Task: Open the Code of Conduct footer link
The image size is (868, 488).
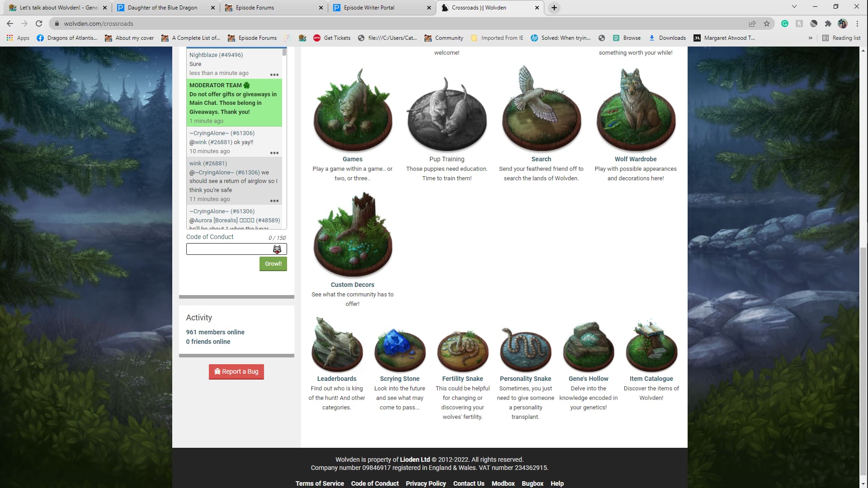Action: click(x=375, y=483)
